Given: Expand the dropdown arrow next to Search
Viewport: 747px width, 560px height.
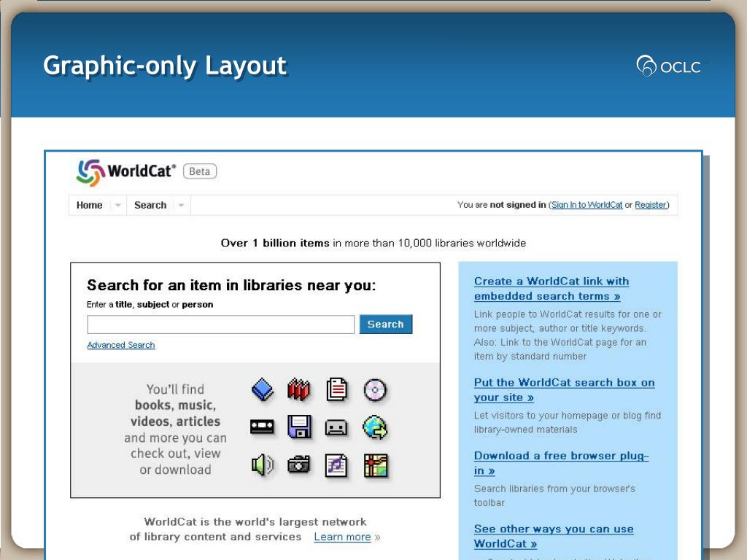Looking at the screenshot, I should click(x=181, y=205).
